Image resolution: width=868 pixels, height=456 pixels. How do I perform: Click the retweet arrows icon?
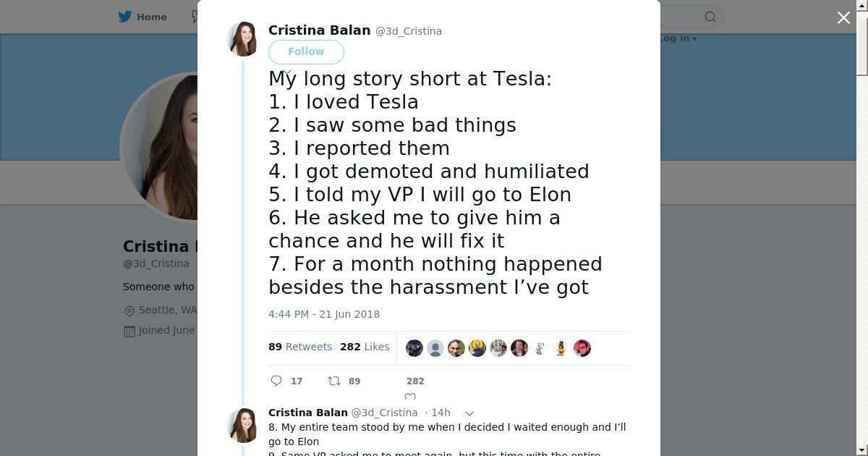coord(333,381)
